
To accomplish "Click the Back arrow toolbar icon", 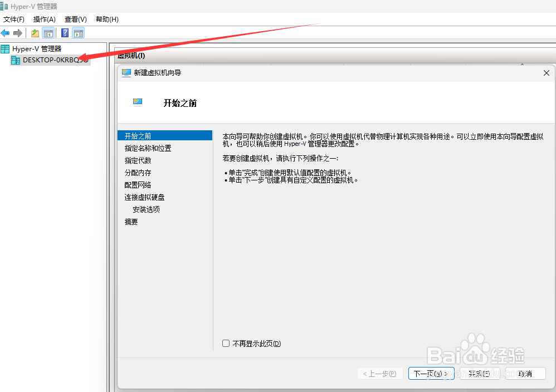I will point(5,33).
